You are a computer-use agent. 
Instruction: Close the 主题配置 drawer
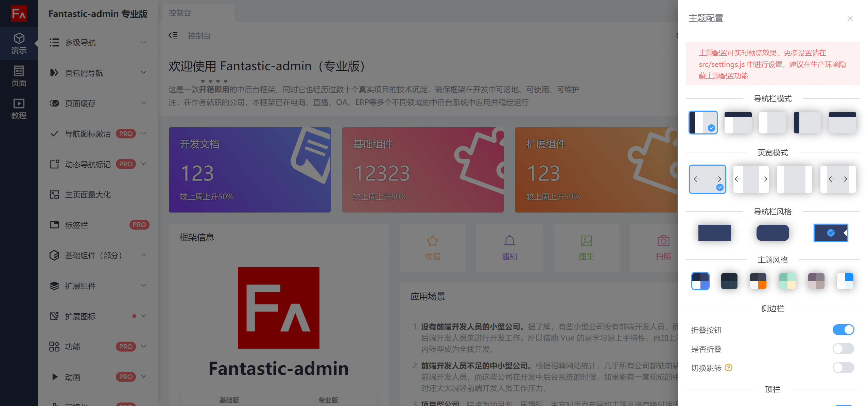coord(850,18)
